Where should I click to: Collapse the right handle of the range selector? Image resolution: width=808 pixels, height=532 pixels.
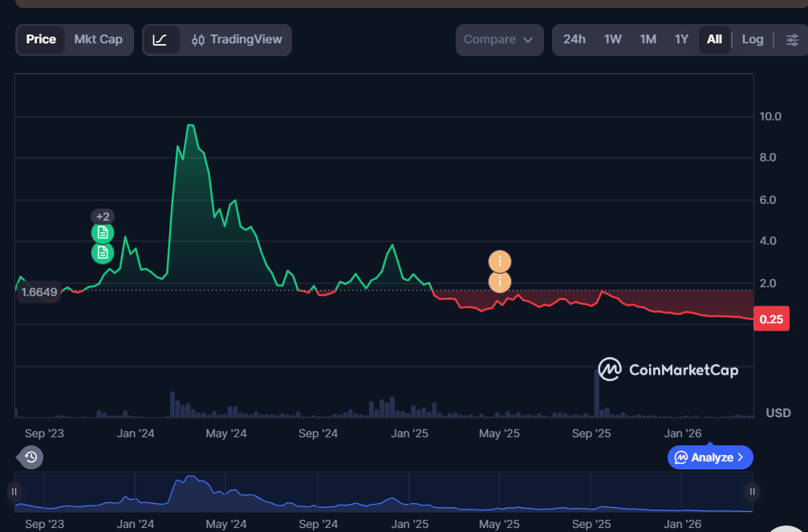751,491
